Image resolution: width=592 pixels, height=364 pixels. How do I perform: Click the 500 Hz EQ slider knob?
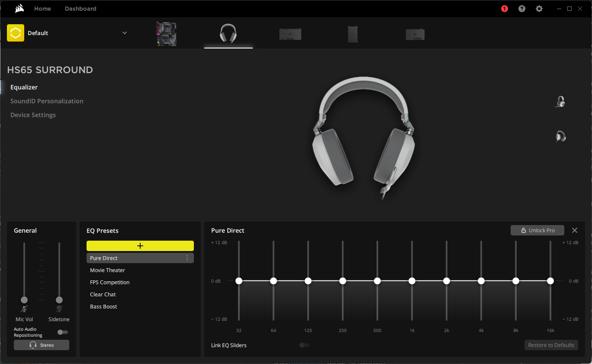tap(377, 281)
